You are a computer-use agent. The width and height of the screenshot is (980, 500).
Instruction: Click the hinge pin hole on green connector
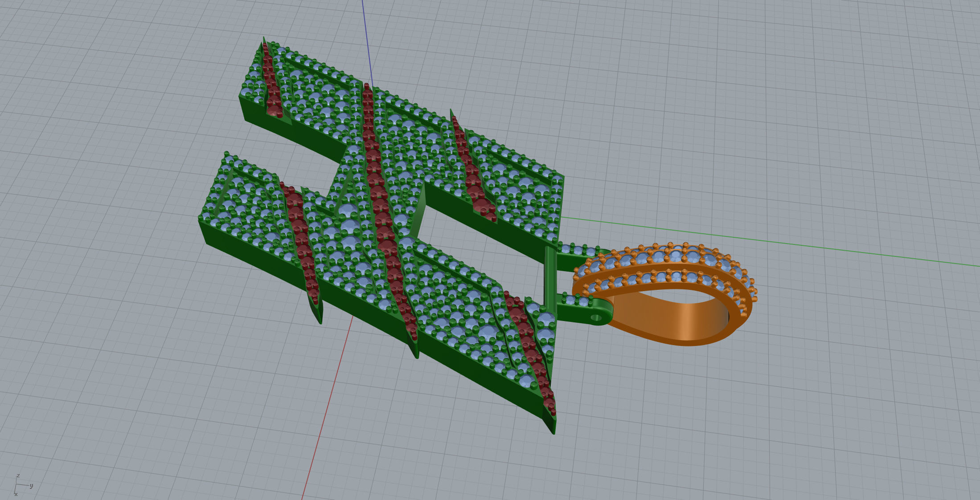(596, 317)
